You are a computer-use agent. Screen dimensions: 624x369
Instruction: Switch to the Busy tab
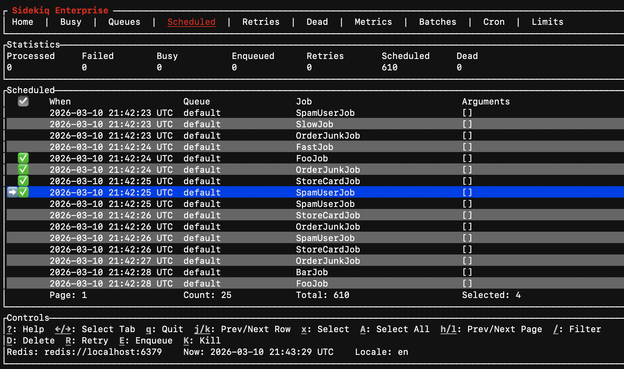(70, 22)
